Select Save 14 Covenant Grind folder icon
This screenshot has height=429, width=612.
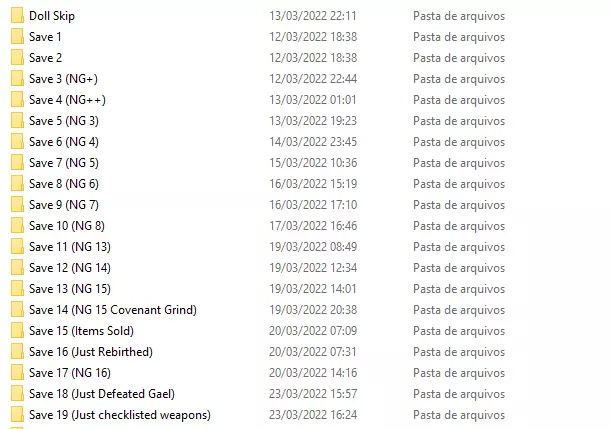tap(17, 310)
